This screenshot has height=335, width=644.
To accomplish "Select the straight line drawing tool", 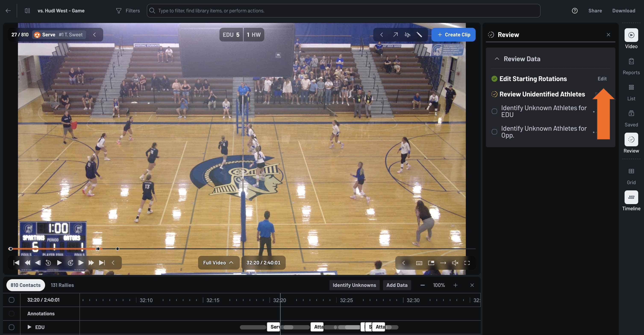I will click(419, 35).
